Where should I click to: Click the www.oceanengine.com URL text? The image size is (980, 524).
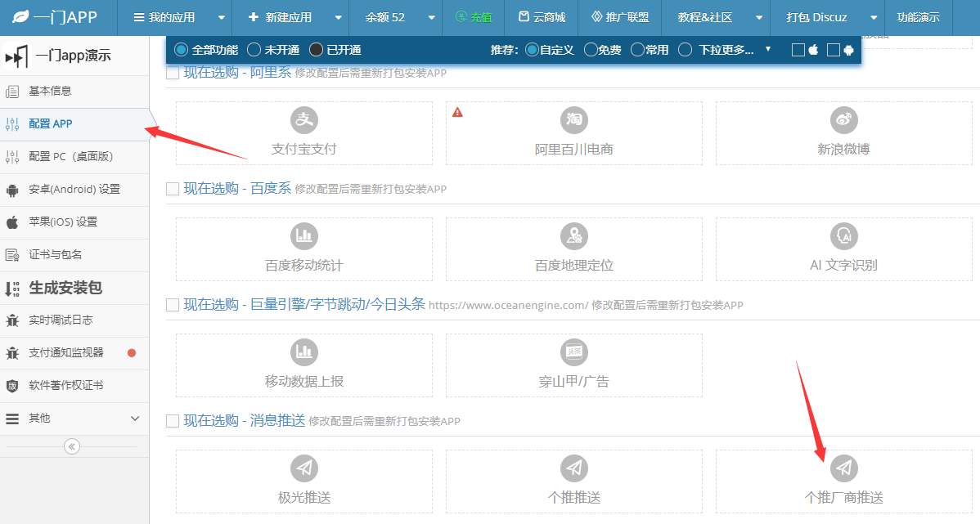pos(508,306)
